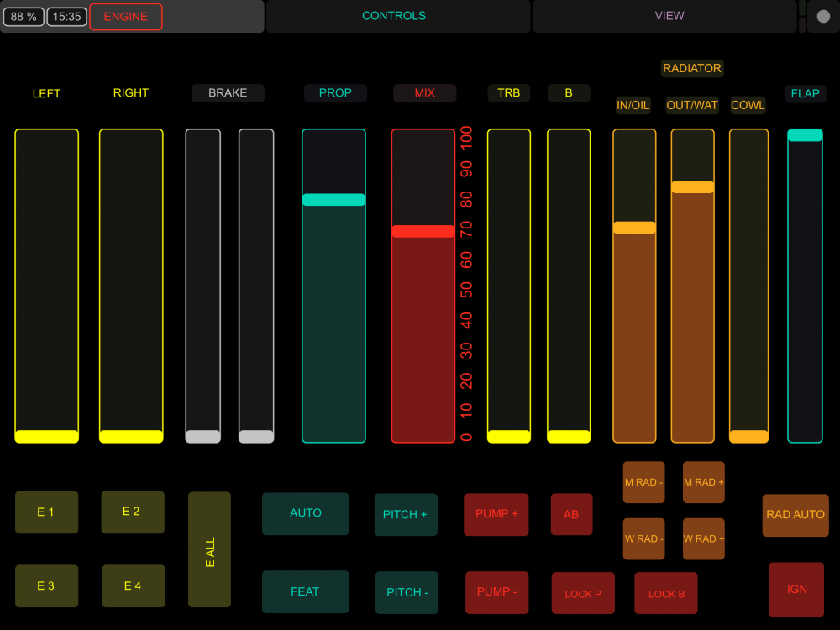Click the PUMP + button

coord(496,514)
